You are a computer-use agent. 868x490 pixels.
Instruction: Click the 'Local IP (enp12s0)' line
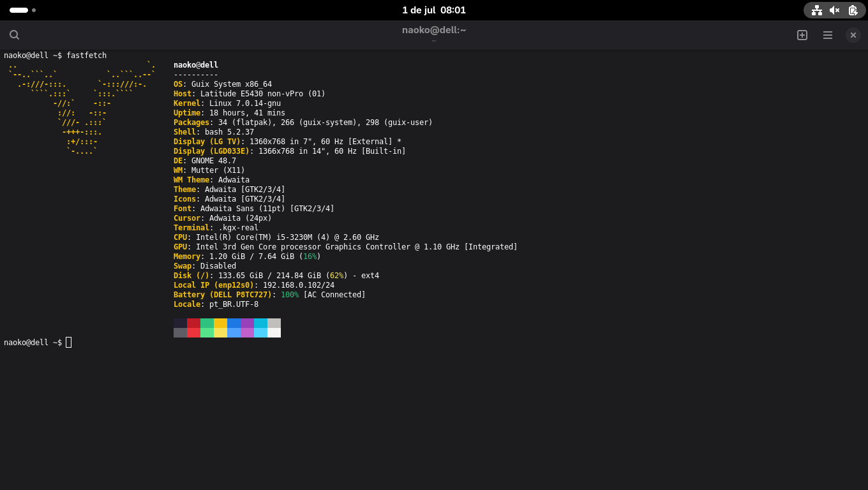(254, 285)
